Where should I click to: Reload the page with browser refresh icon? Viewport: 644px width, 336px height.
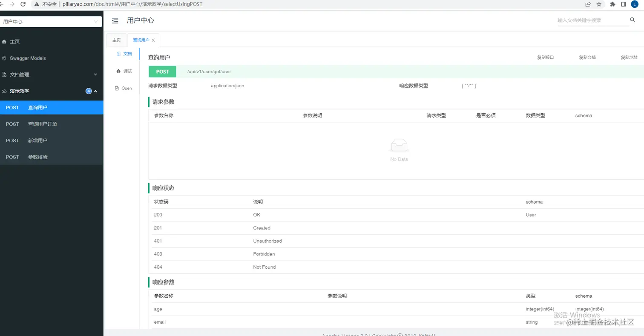tap(23, 4)
